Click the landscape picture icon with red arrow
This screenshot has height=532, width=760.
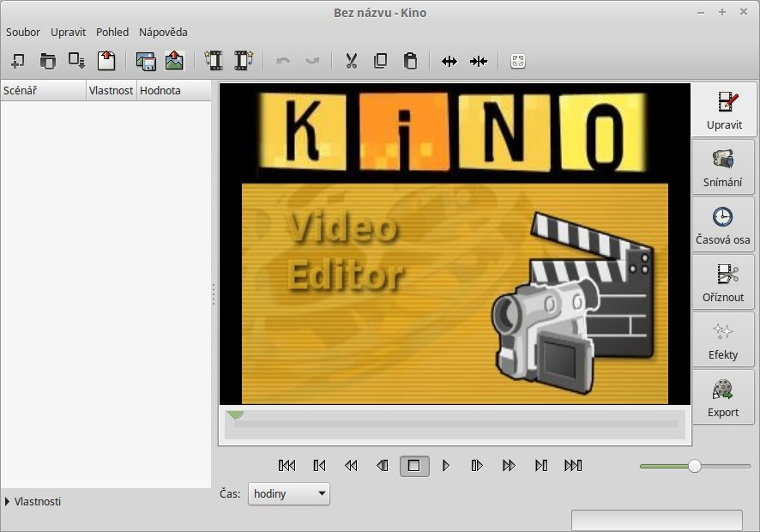click(174, 61)
